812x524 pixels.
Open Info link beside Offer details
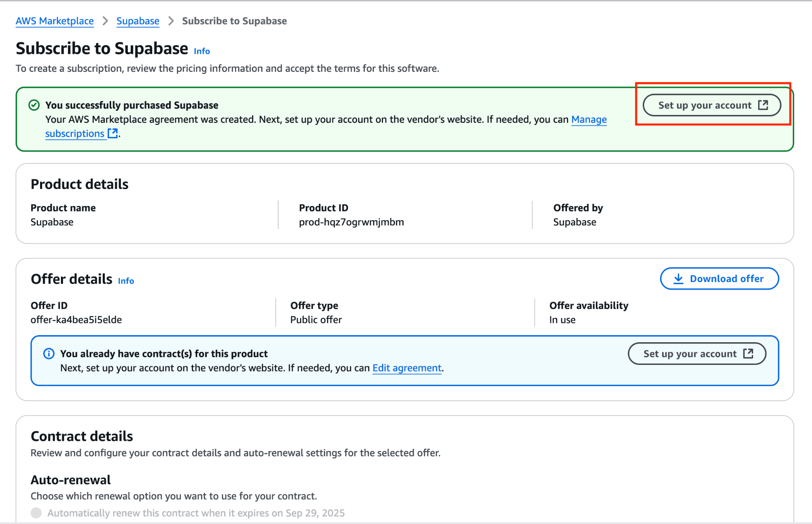click(126, 281)
